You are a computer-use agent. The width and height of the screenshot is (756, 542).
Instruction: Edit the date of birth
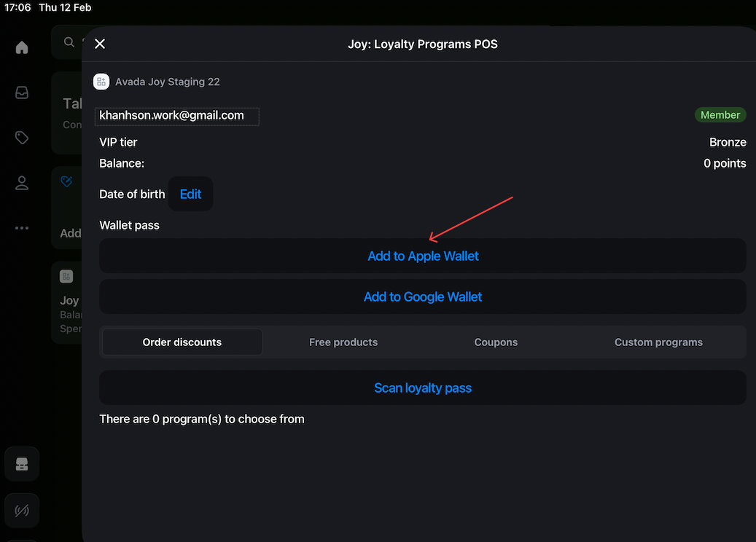pyautogui.click(x=190, y=195)
